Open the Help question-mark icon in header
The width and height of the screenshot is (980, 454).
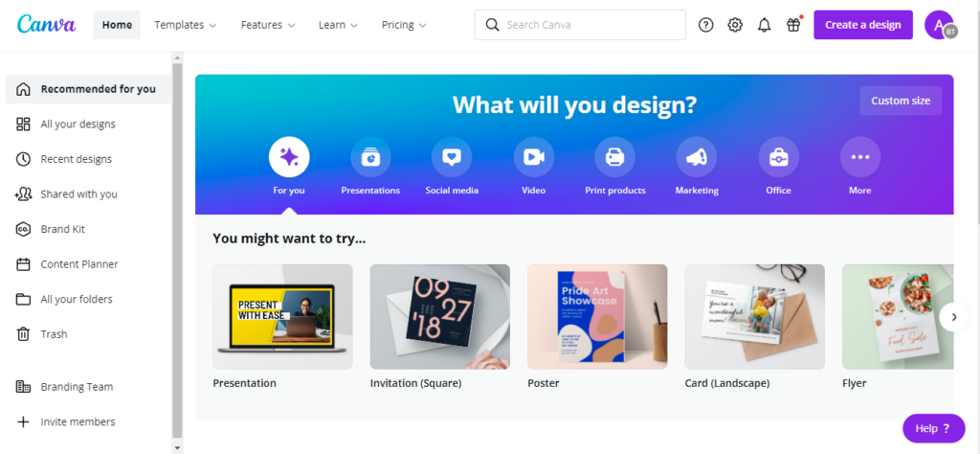pos(705,25)
